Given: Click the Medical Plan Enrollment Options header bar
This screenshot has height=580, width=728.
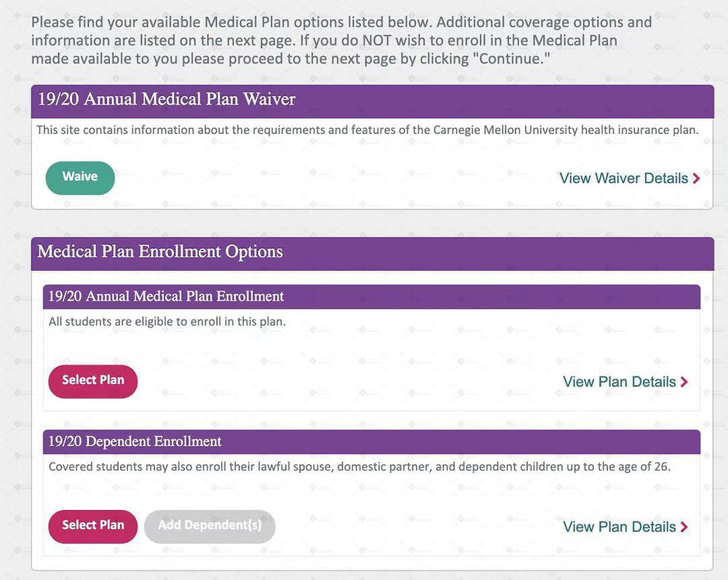Looking at the screenshot, I should pos(372,254).
